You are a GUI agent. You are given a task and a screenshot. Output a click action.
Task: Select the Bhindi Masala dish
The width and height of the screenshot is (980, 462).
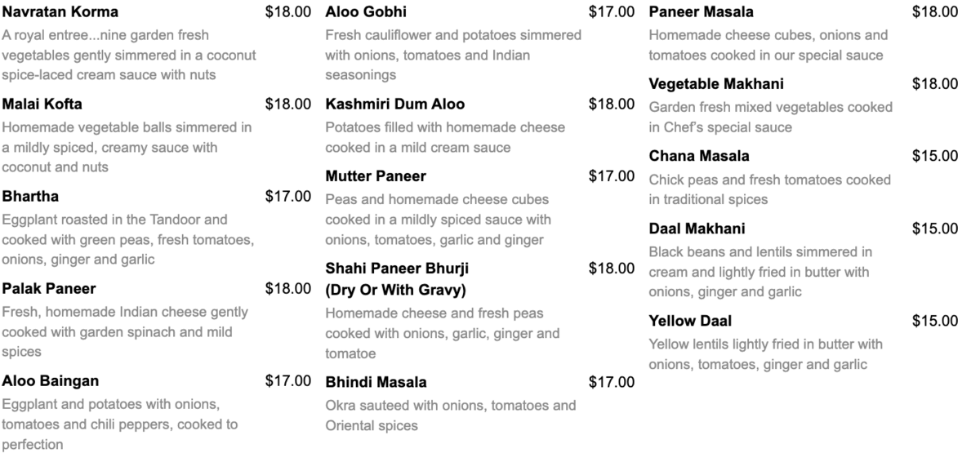(x=376, y=382)
